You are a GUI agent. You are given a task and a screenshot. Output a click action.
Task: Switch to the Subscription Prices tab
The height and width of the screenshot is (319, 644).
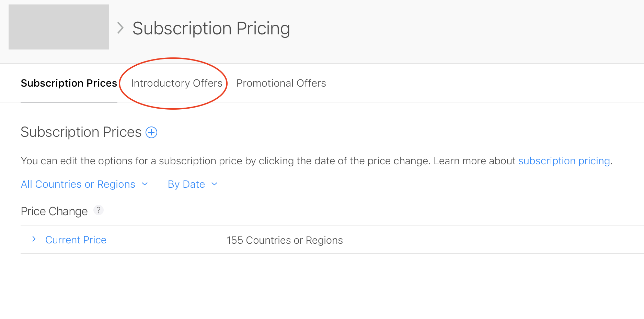(x=69, y=83)
